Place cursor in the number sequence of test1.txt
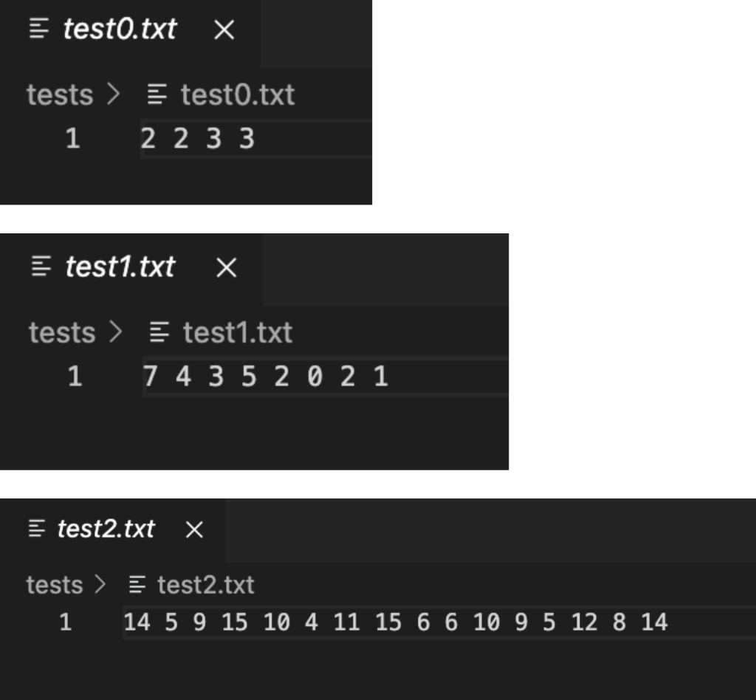 pos(251,377)
